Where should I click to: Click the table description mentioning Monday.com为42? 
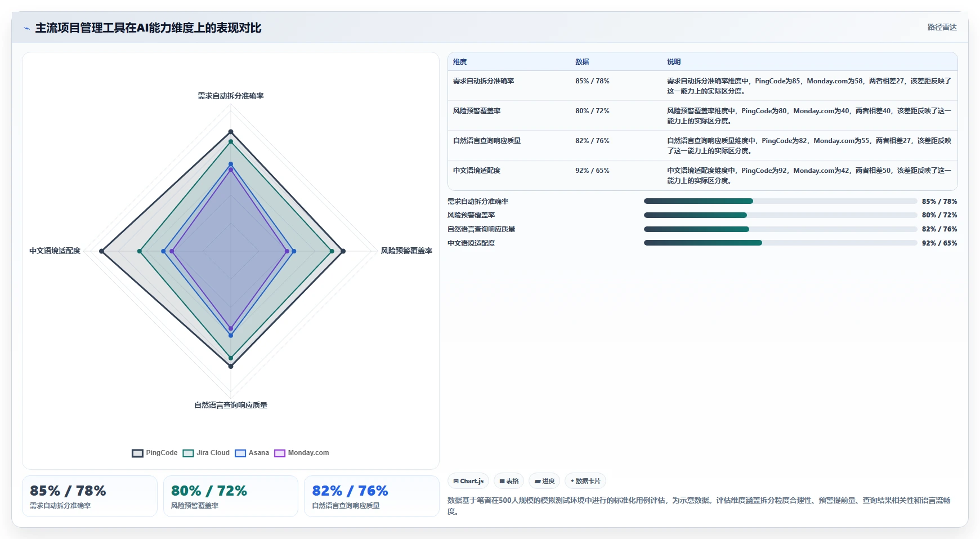(x=809, y=176)
